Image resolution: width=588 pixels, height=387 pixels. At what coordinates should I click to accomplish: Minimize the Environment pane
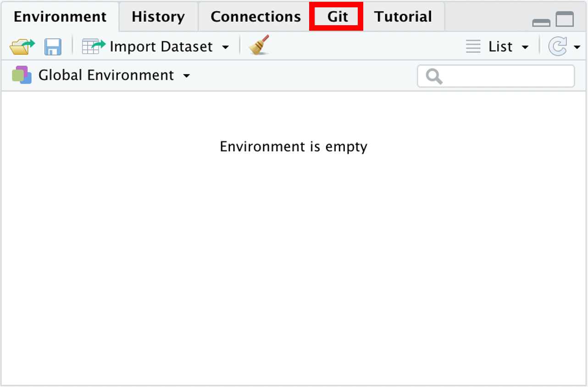pyautogui.click(x=541, y=22)
